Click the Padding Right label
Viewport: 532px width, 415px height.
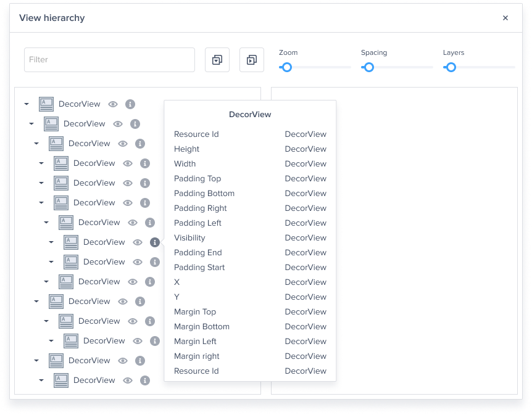coord(201,208)
